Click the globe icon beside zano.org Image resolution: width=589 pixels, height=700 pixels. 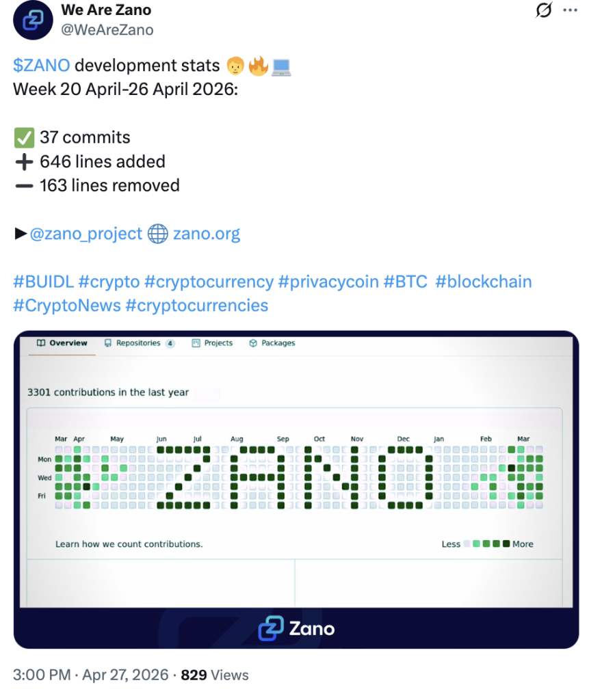click(158, 234)
